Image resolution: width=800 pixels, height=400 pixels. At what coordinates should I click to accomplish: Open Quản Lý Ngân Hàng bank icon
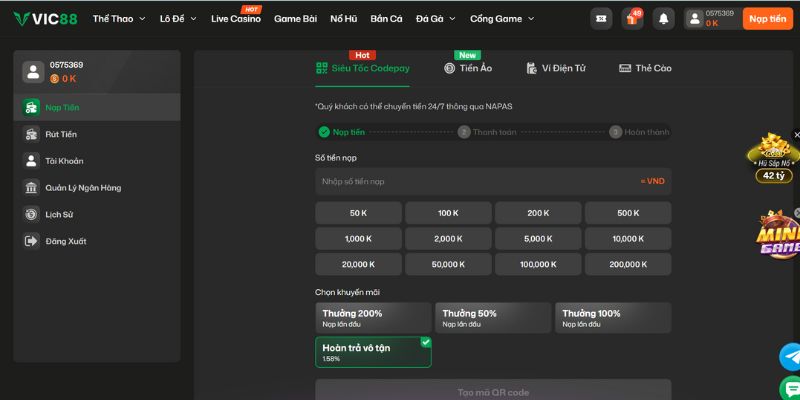(32, 187)
